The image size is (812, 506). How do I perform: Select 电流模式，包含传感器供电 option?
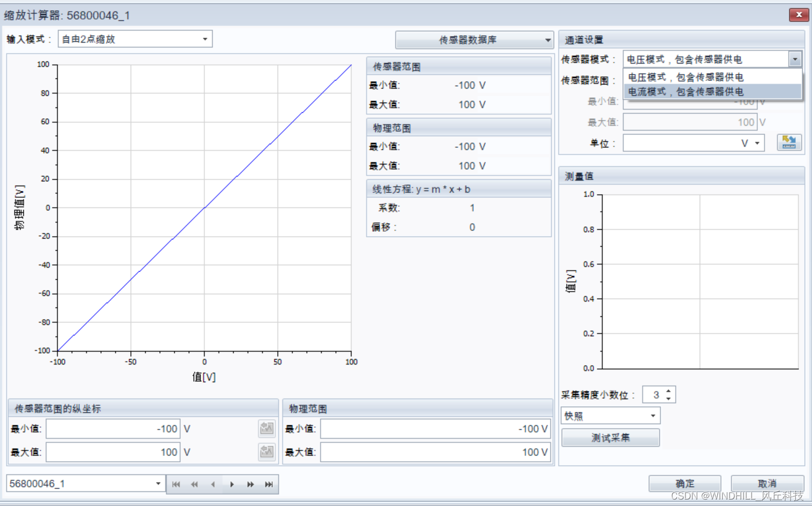[712, 91]
